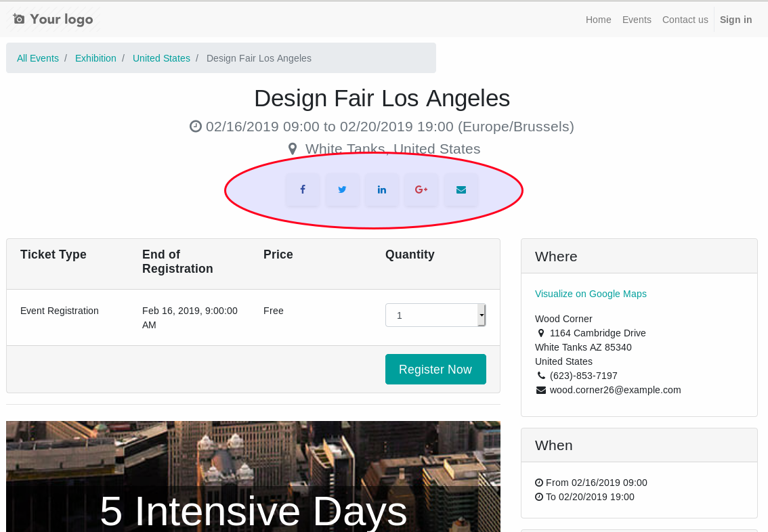Screen dimensions: 768x532
Task: Go to All Events breadcrumb
Action: (38, 58)
